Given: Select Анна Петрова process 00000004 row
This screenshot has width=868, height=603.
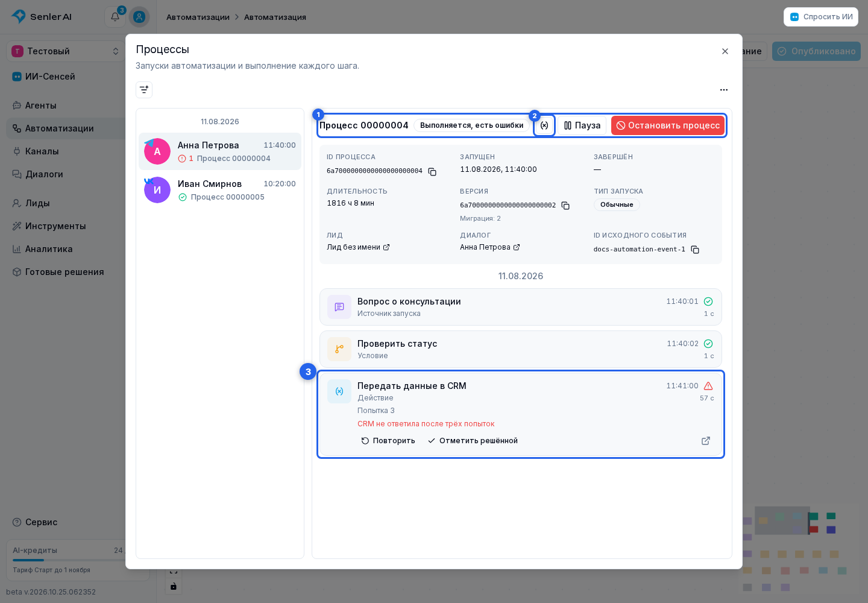Looking at the screenshot, I should pos(220,151).
